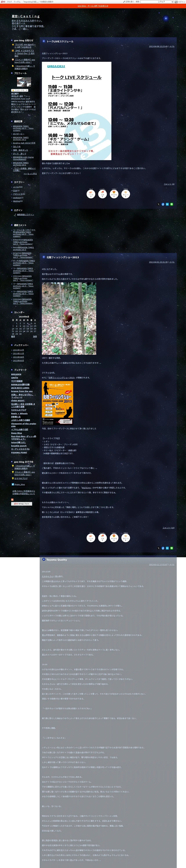Share the トークLIVEスケジュール post on X
This screenshot has height=868, width=186.
(x=159, y=204)
